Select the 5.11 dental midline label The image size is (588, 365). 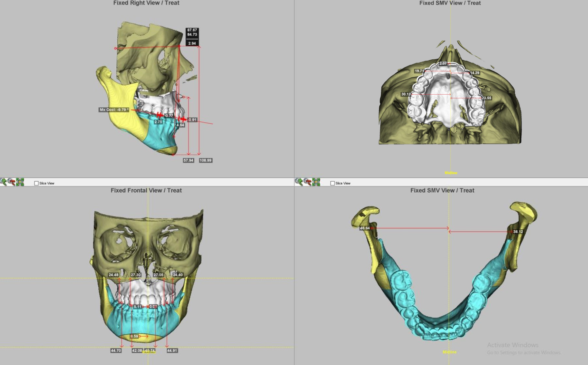pyautogui.click(x=137, y=307)
